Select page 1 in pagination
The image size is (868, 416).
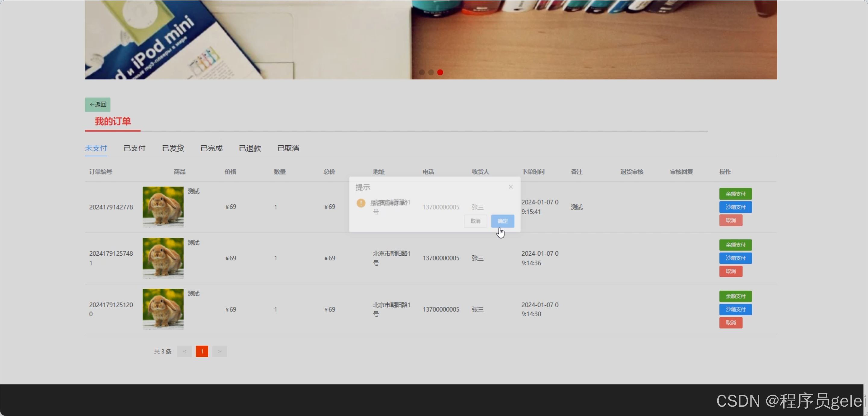(202, 351)
